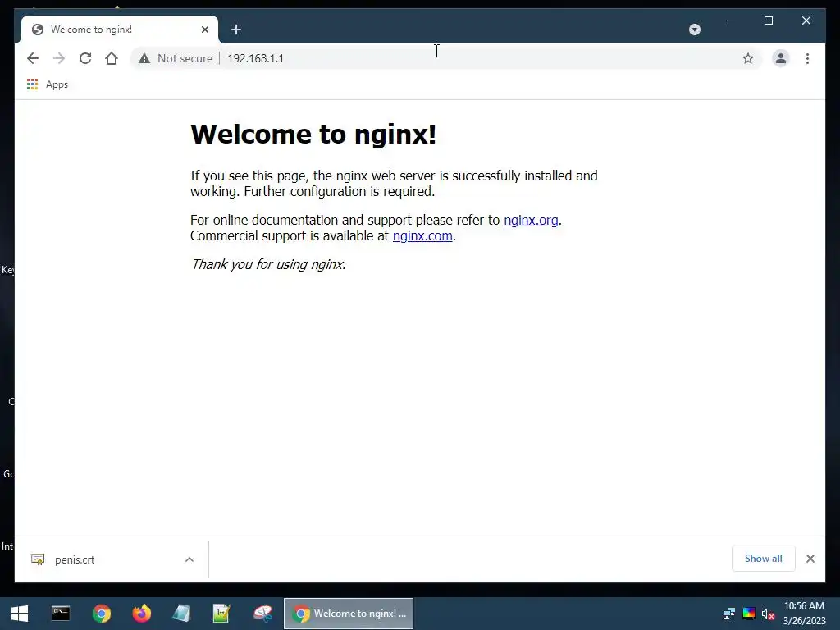Open the Apps bookmarks shortcut
Viewport: 840px width, 630px height.
(x=48, y=84)
